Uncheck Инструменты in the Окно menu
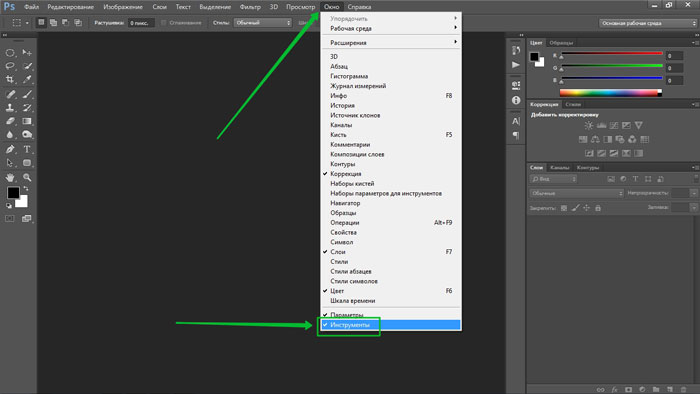The width and height of the screenshot is (700, 394). click(x=391, y=325)
